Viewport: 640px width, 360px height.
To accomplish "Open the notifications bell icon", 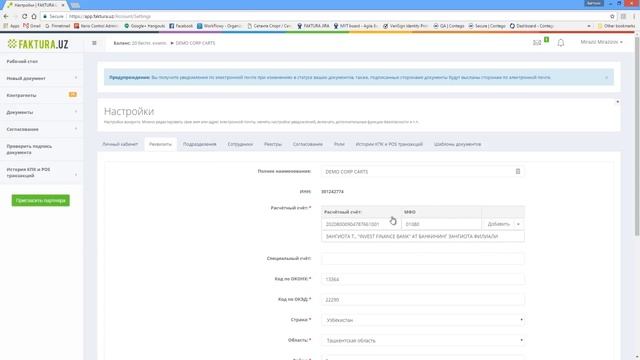I will [561, 42].
